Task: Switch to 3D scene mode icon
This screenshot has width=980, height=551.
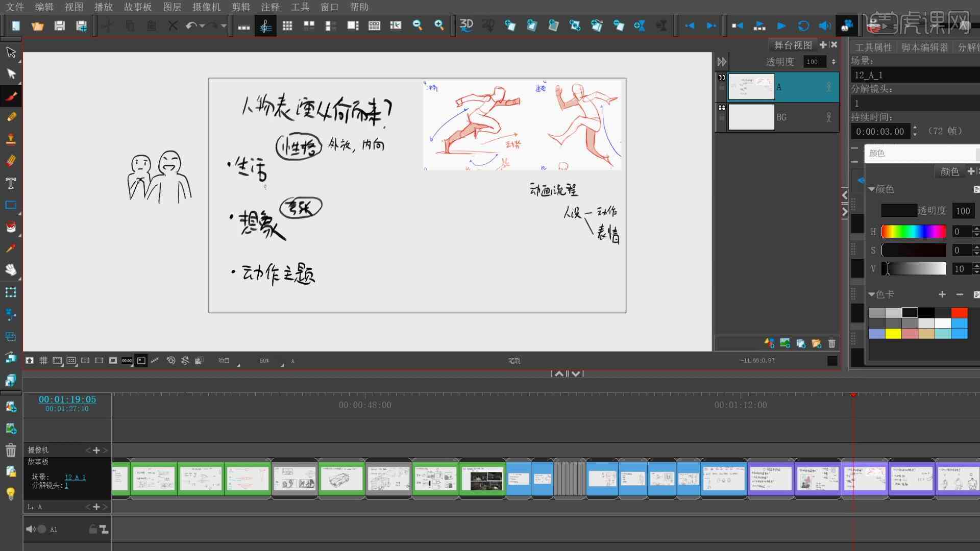Action: coord(466,26)
